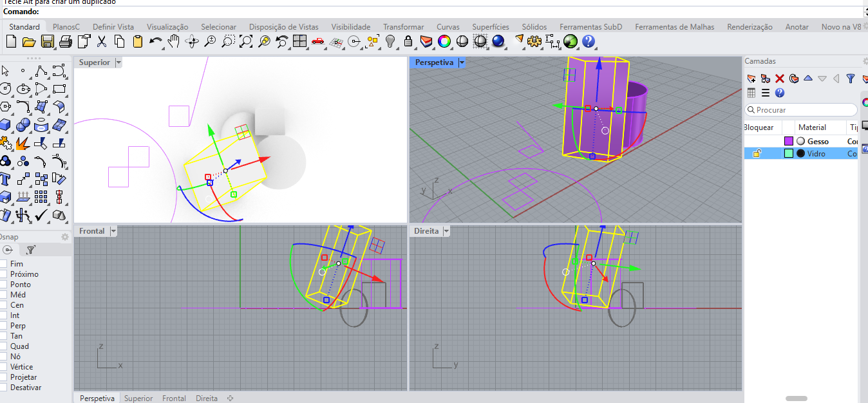Open the Perspetiva viewport dropdown arrow
Image resolution: width=868 pixels, height=403 pixels.
[x=462, y=62]
